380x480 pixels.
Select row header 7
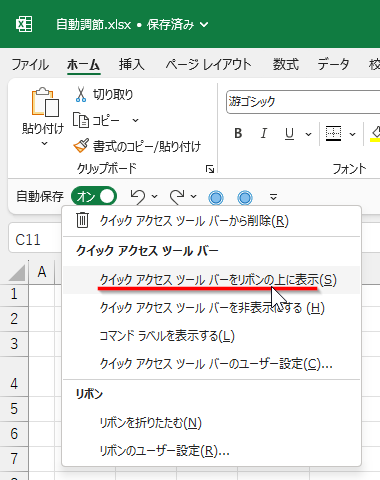[14, 459]
